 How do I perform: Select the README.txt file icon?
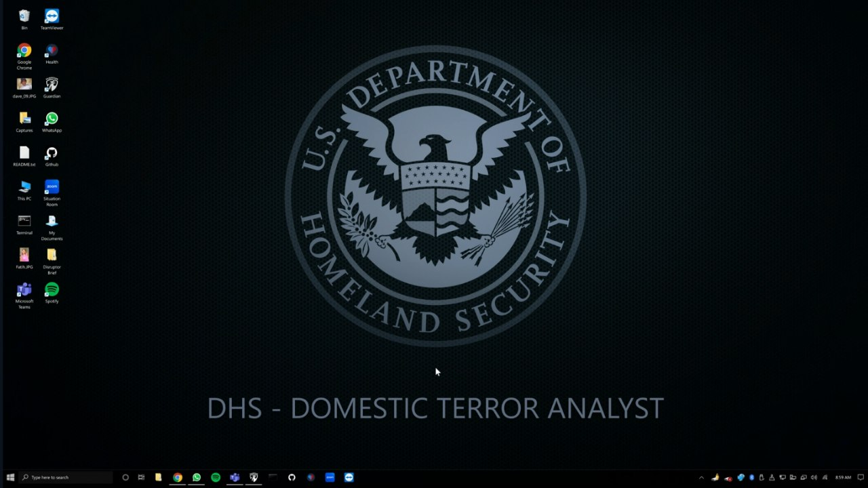(x=24, y=156)
